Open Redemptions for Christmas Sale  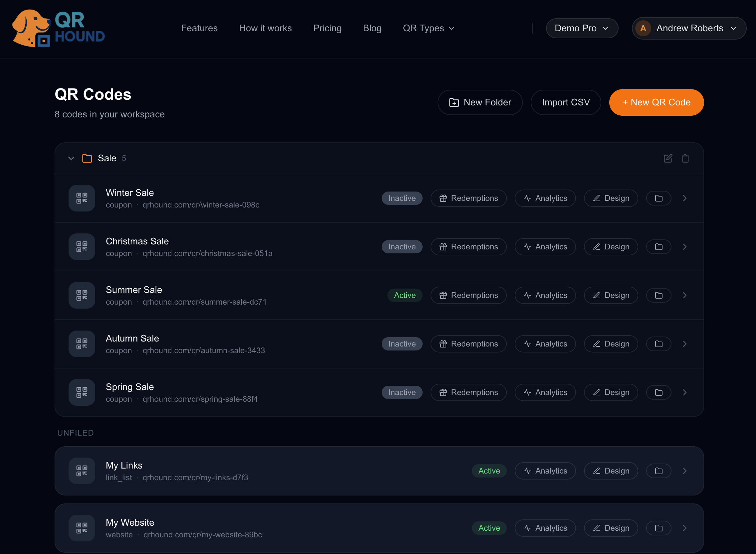point(469,247)
